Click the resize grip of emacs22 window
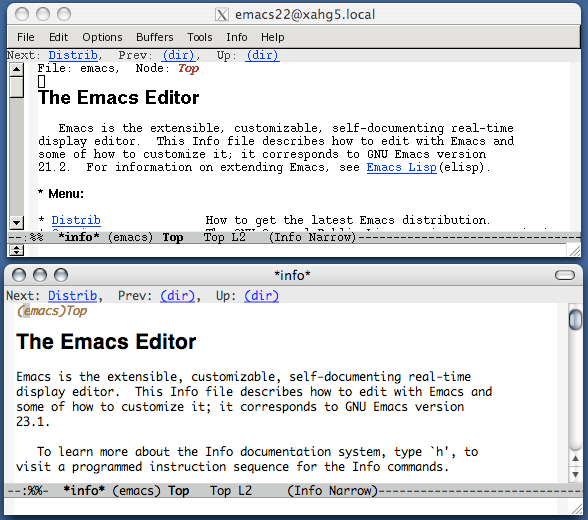 tap(574, 251)
